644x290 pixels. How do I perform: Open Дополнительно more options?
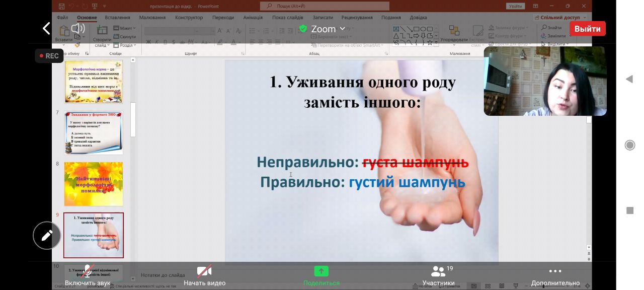555,276
